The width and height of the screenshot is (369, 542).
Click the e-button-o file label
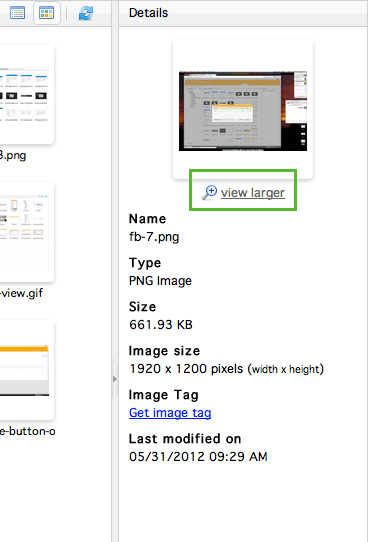[x=28, y=431]
